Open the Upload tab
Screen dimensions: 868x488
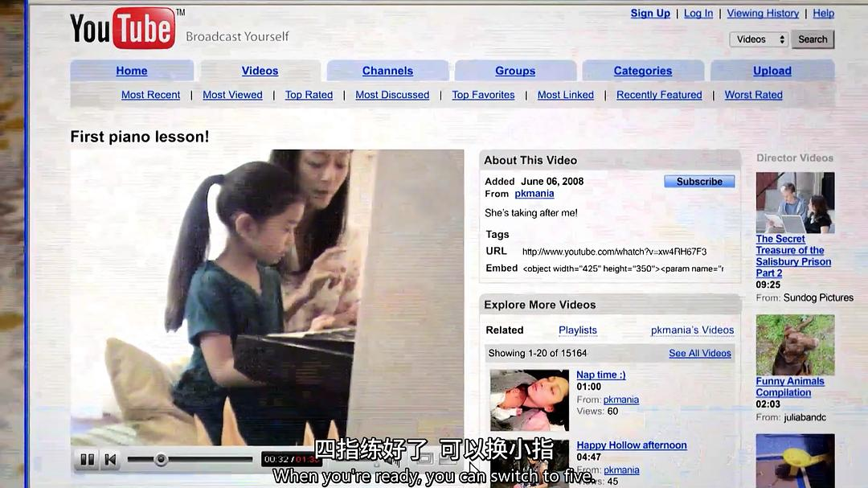pos(772,71)
